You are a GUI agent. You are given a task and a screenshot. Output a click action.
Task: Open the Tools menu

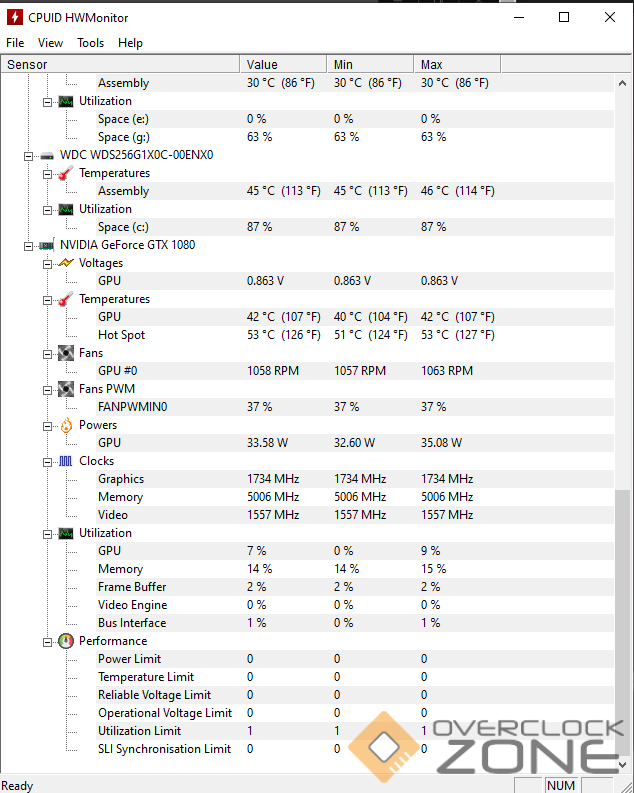pyautogui.click(x=90, y=43)
